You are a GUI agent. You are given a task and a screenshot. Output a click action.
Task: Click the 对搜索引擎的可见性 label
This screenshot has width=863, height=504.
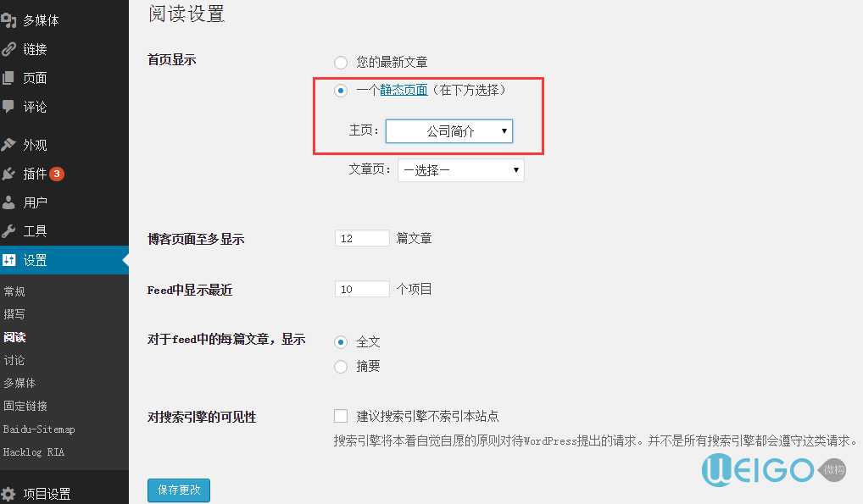click(x=202, y=417)
